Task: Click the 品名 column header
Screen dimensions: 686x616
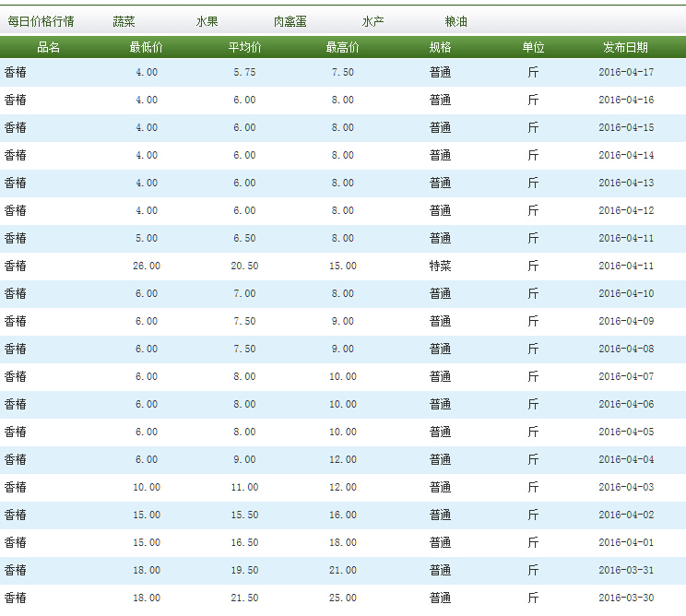Action: tap(48, 47)
